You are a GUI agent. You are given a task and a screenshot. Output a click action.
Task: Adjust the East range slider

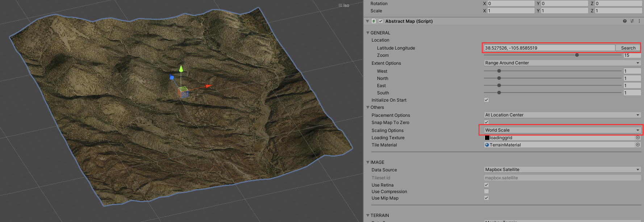tap(499, 85)
